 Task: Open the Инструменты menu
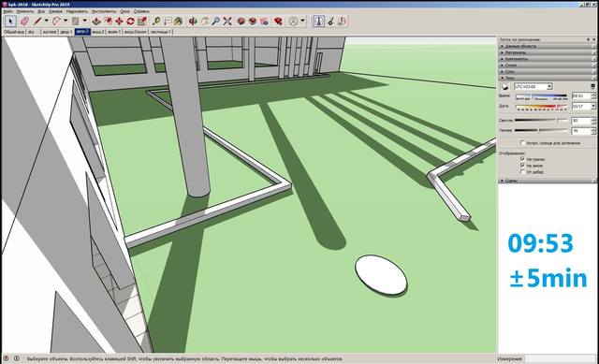[104, 11]
